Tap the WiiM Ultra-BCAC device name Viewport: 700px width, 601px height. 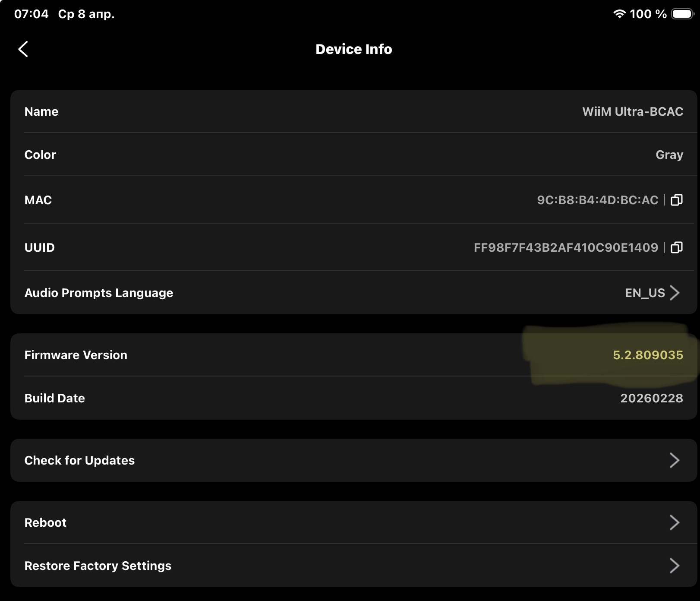(x=632, y=111)
